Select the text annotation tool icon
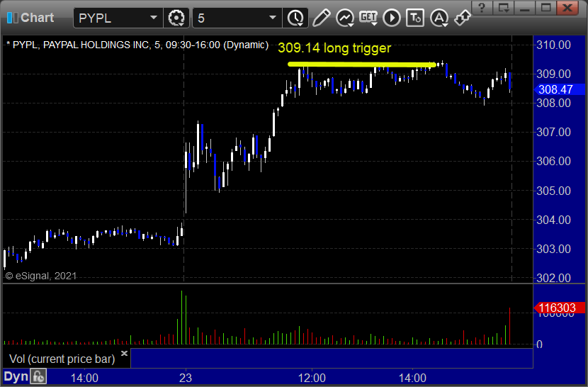 point(415,18)
